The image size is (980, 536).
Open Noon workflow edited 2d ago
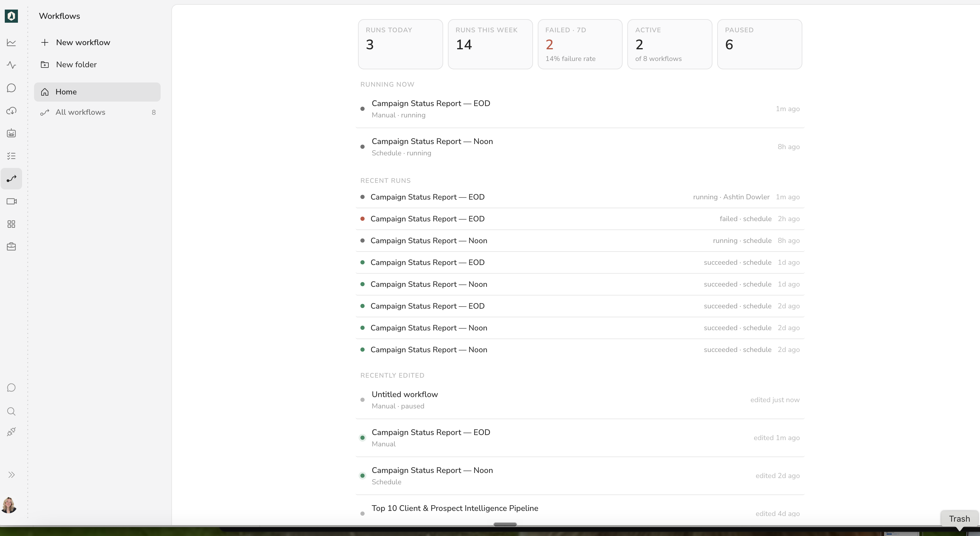point(580,476)
